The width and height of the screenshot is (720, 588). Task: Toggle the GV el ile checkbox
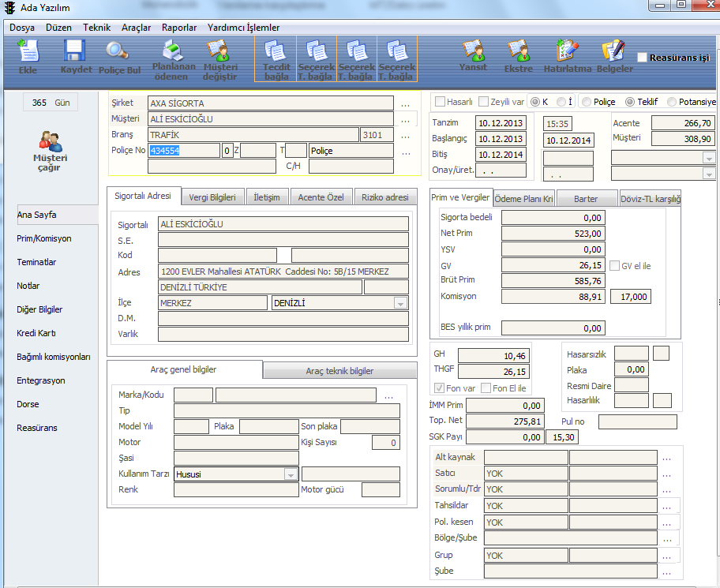[614, 266]
